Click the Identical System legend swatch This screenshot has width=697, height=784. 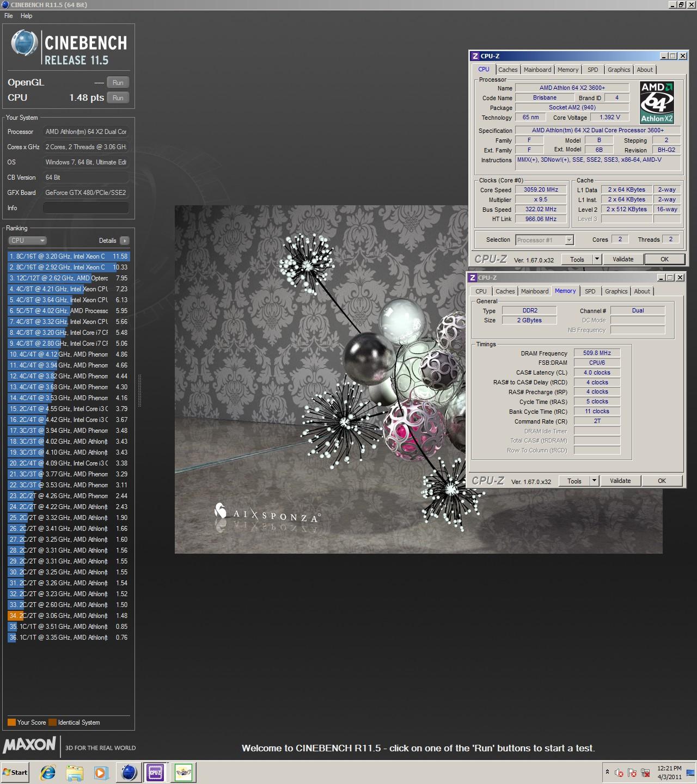[x=52, y=722]
